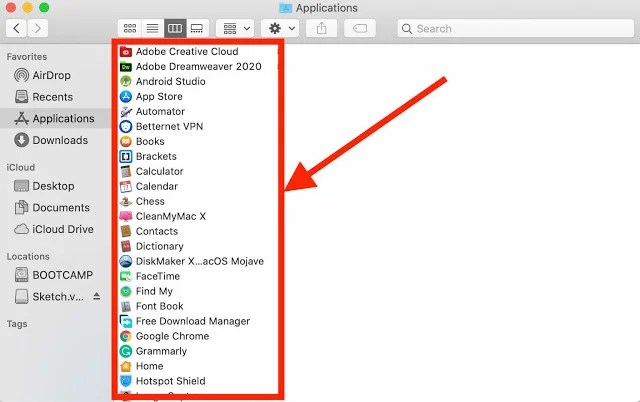This screenshot has width=640, height=402.
Task: Click the green zoom window button
Action: (x=44, y=7)
